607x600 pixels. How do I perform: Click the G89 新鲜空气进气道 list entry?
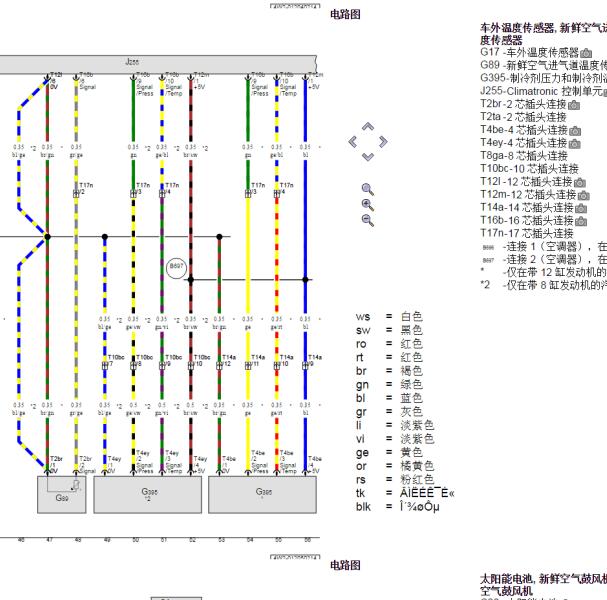pos(544,65)
